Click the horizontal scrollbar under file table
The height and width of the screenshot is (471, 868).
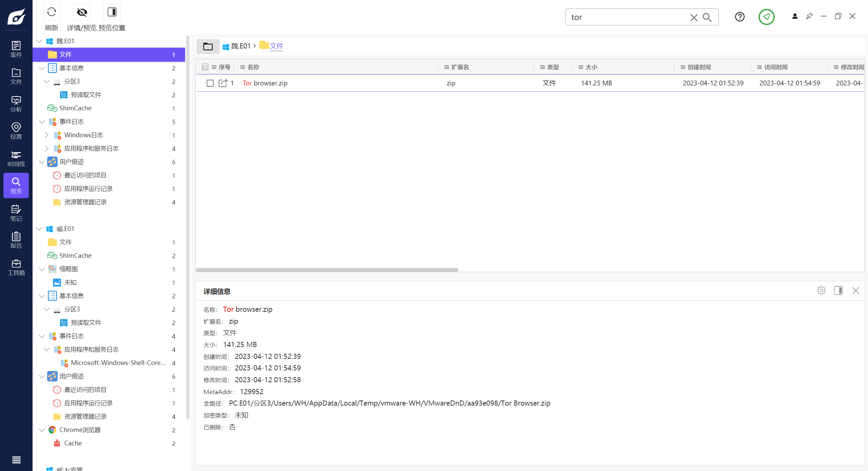(327, 270)
